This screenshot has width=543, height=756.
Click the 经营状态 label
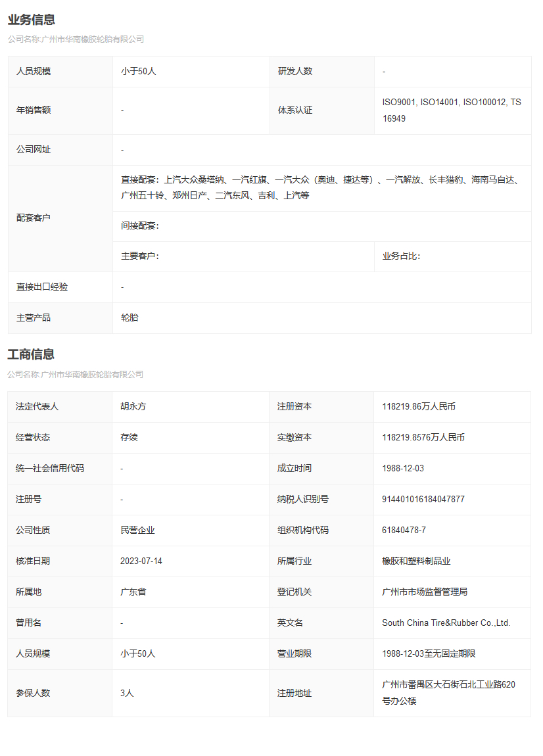point(33,437)
